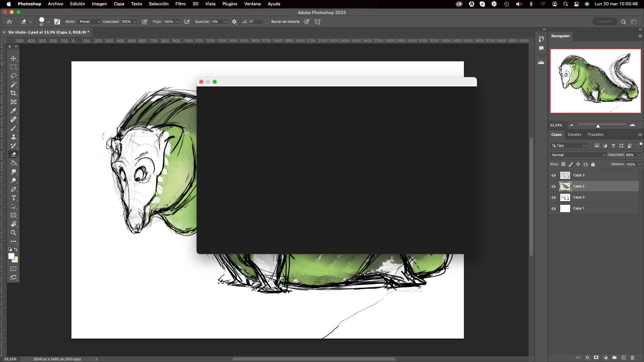Image resolution: width=644 pixels, height=362 pixels.
Task: Click the delete layer trash icon
Action: pyautogui.click(x=632, y=358)
